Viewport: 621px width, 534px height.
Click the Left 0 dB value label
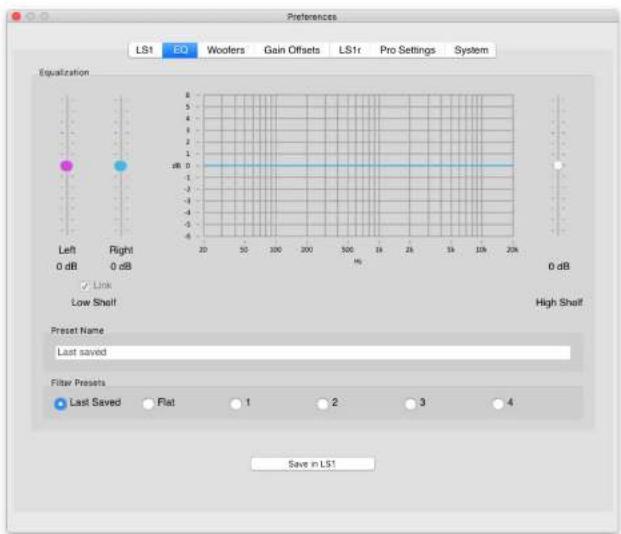tap(67, 266)
